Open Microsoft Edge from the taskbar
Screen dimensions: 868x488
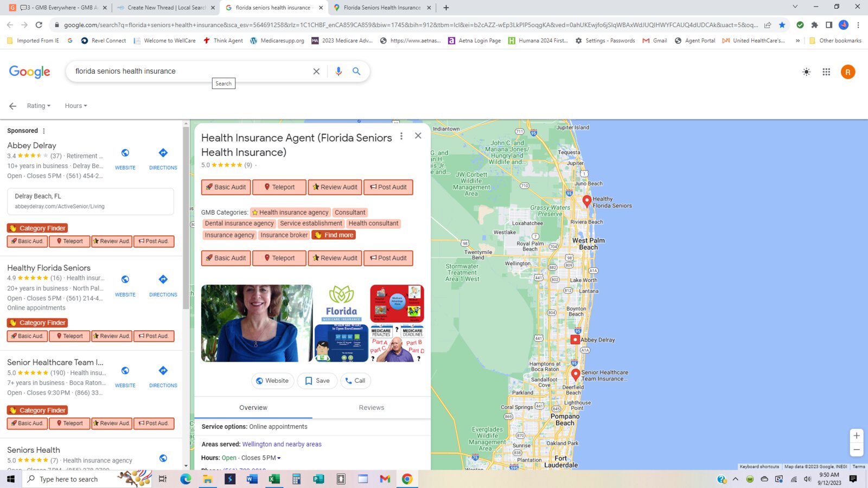[186, 479]
